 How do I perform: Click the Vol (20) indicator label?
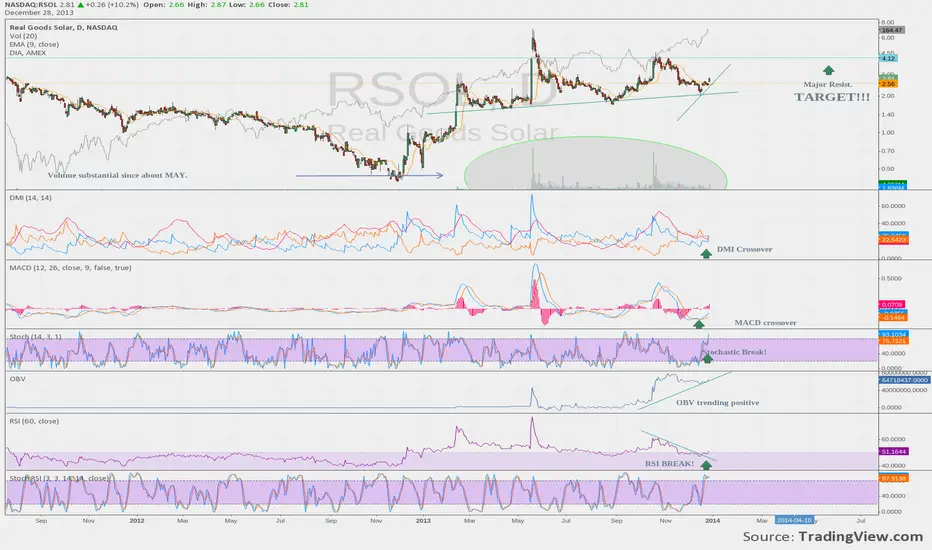23,36
